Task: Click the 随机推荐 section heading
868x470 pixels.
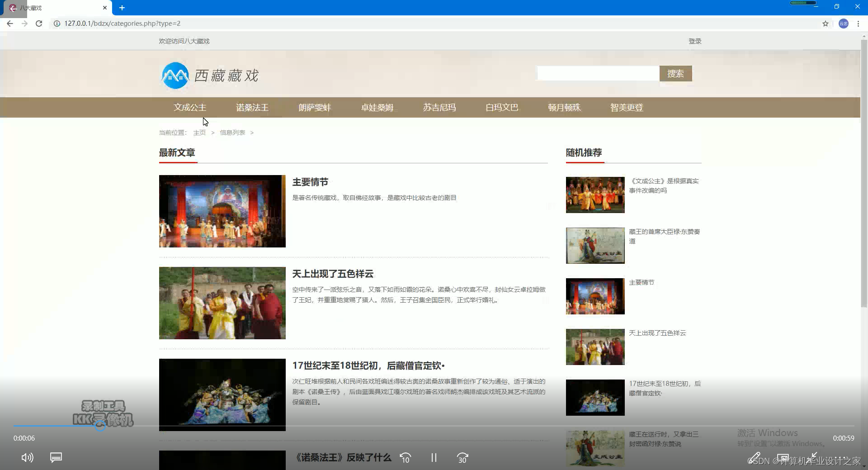Action: tap(584, 152)
